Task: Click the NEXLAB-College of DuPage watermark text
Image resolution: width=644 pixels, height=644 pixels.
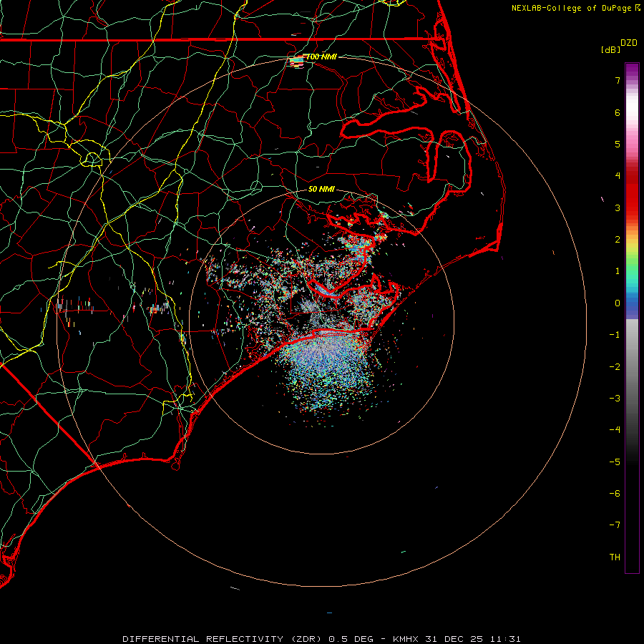Action: click(x=576, y=8)
